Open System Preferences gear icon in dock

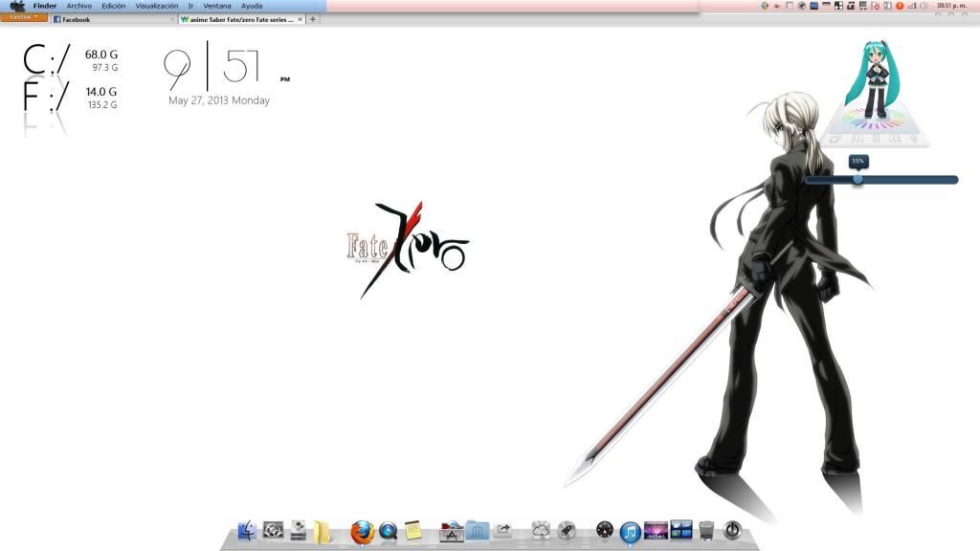coord(273,530)
